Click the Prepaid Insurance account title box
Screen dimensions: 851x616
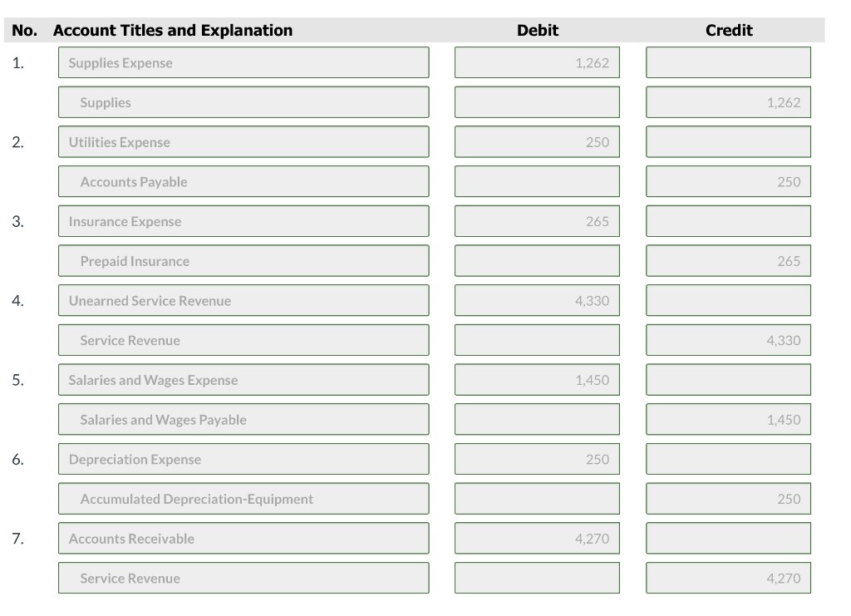coord(243,260)
